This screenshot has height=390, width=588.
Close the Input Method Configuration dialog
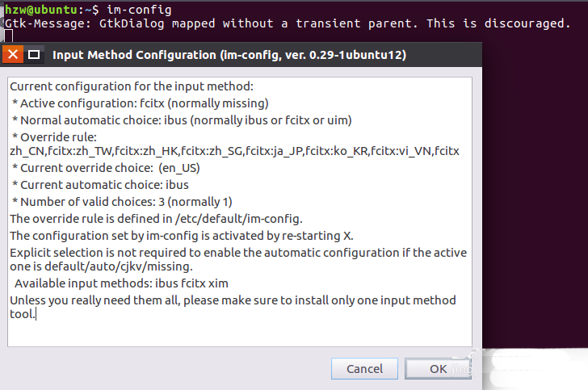[x=13, y=55]
